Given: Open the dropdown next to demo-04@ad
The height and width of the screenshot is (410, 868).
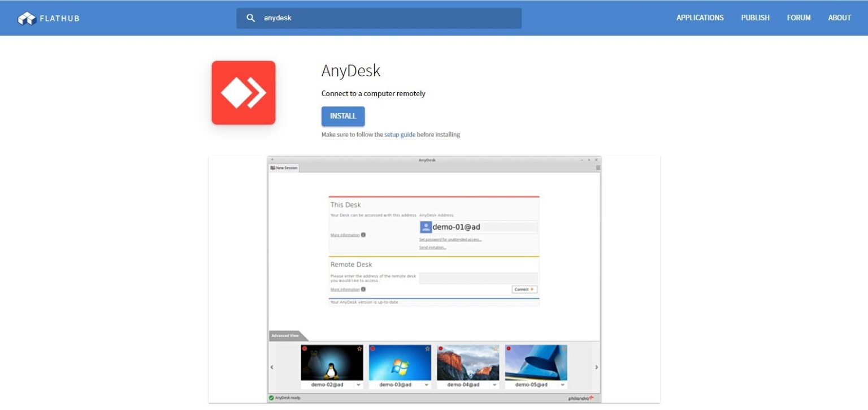Looking at the screenshot, I should click(x=494, y=385).
